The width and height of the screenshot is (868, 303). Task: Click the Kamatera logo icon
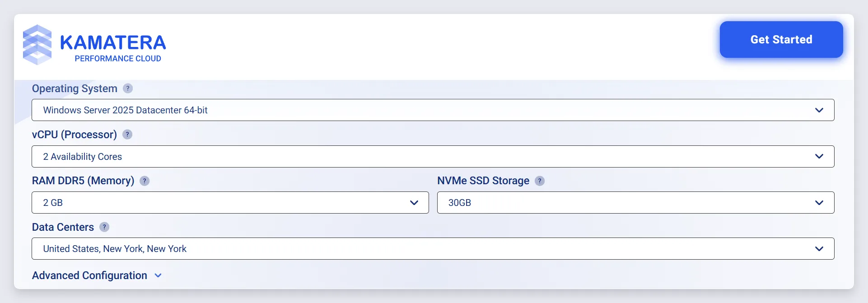37,45
